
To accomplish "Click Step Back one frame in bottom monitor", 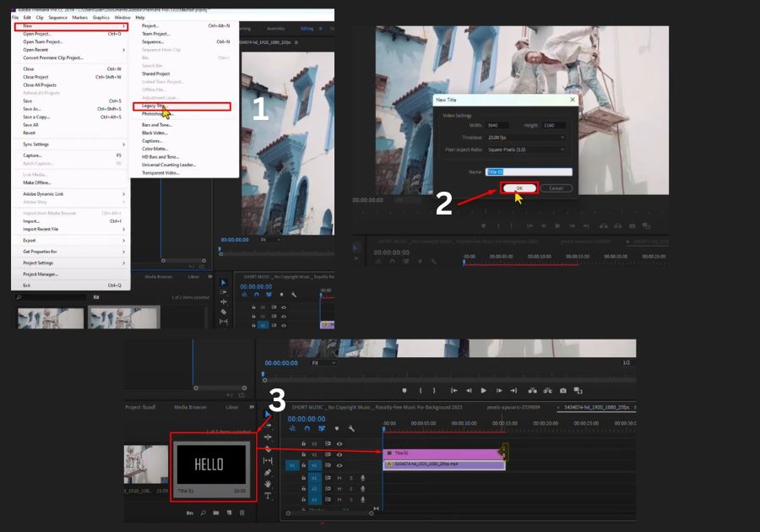I will click(469, 390).
